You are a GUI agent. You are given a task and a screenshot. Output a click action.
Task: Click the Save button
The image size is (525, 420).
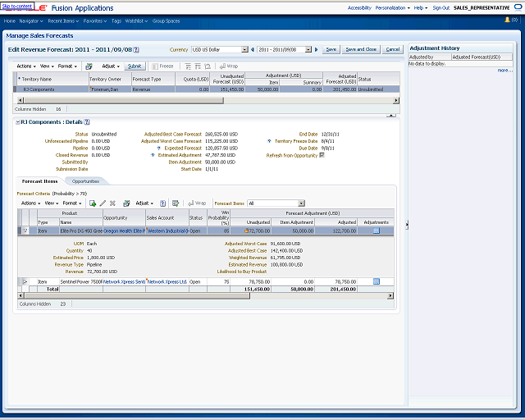(x=331, y=49)
